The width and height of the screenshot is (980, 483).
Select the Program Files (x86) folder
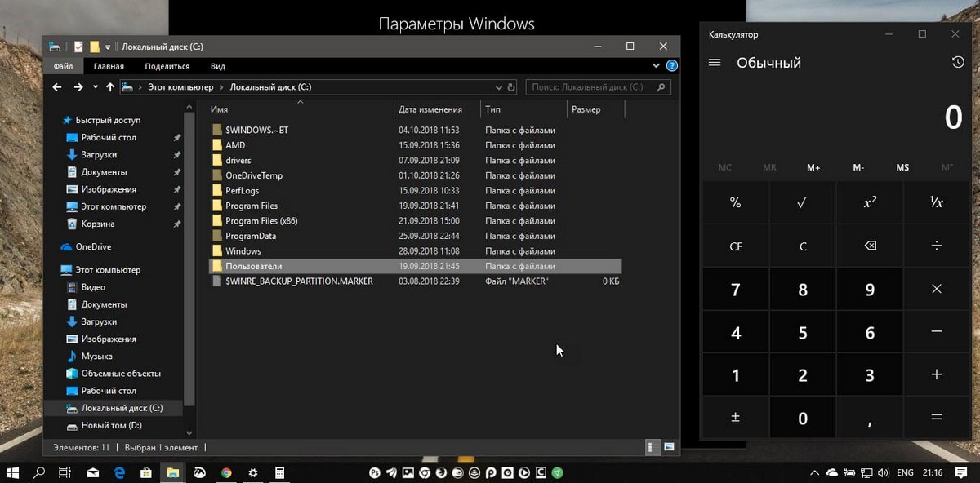416,220
